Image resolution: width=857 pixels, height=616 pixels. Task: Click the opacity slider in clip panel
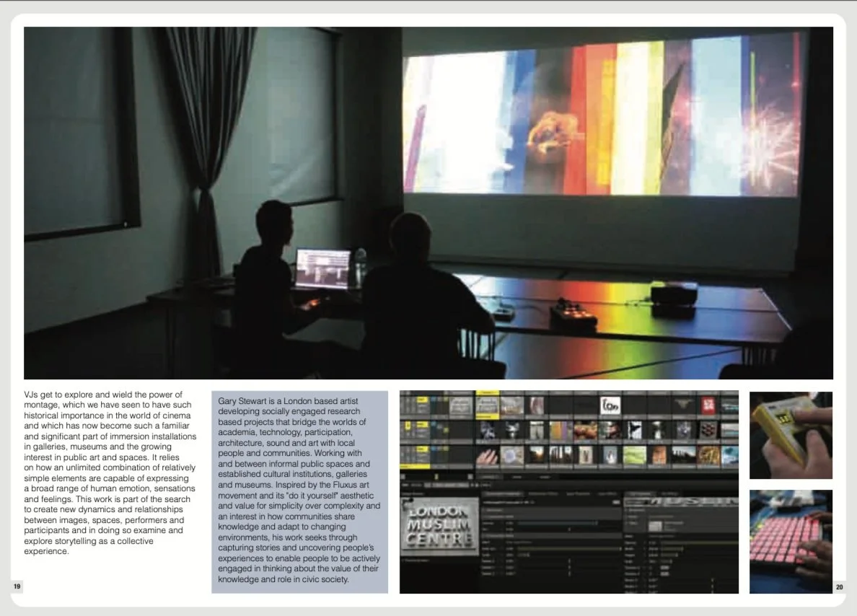558,523
